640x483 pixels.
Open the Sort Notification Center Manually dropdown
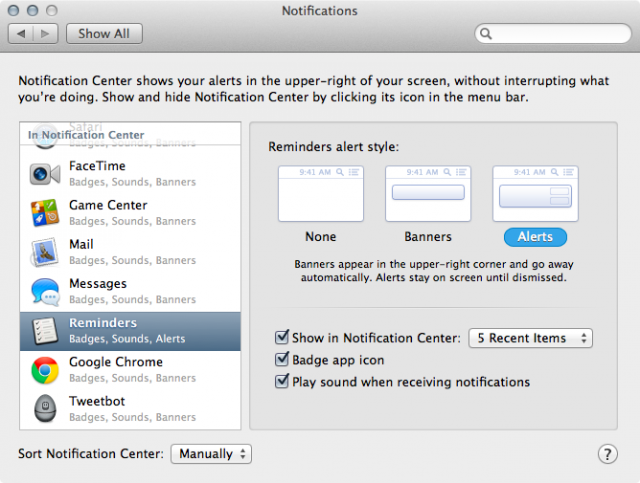[211, 454]
